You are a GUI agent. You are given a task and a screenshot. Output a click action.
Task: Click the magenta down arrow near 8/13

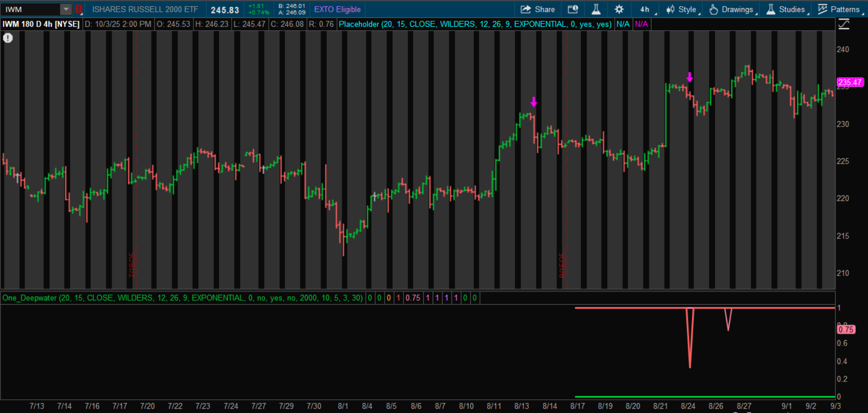(x=533, y=102)
